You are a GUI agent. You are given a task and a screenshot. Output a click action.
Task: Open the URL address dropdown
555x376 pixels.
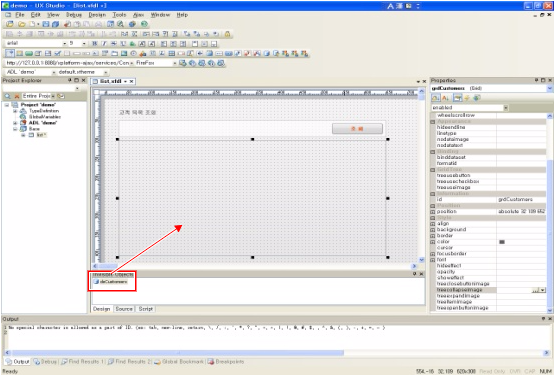click(x=131, y=63)
